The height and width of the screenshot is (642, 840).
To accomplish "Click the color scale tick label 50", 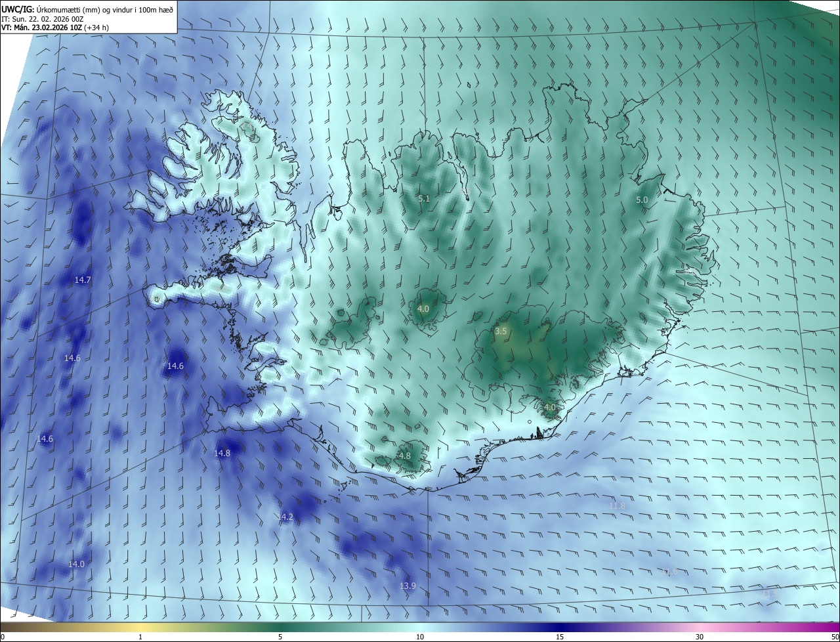I will point(835,637).
